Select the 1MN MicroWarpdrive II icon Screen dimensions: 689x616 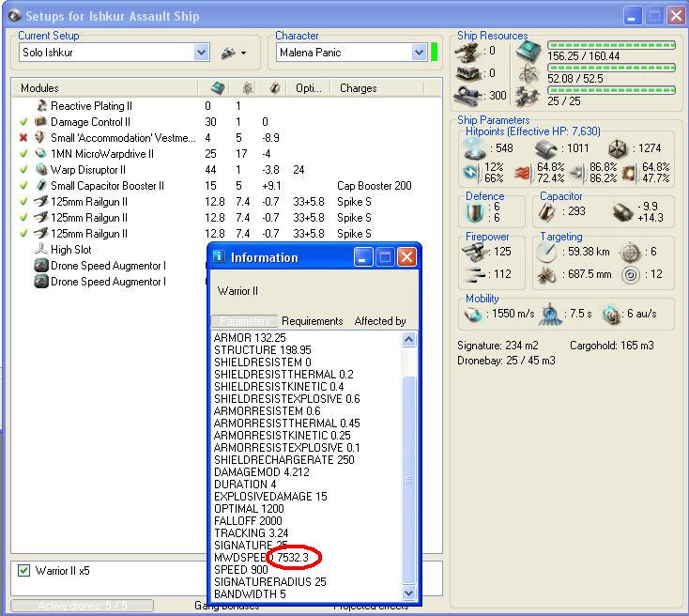[41, 153]
